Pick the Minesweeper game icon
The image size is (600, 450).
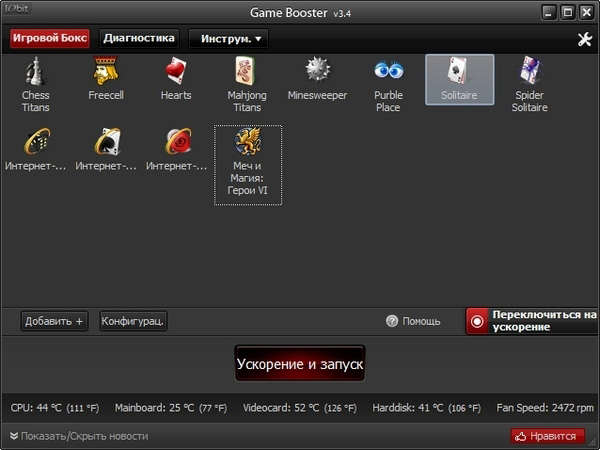tap(318, 70)
